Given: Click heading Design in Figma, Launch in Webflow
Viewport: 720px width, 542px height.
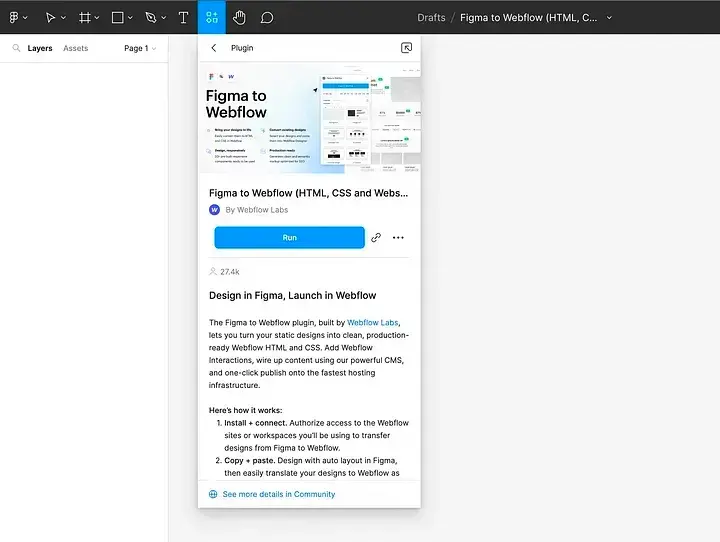Looking at the screenshot, I should point(292,295).
